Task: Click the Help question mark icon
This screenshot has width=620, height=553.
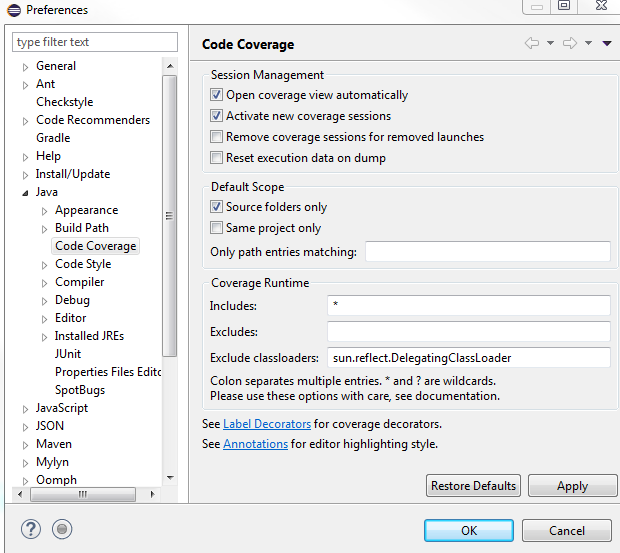Action: pos(31,529)
